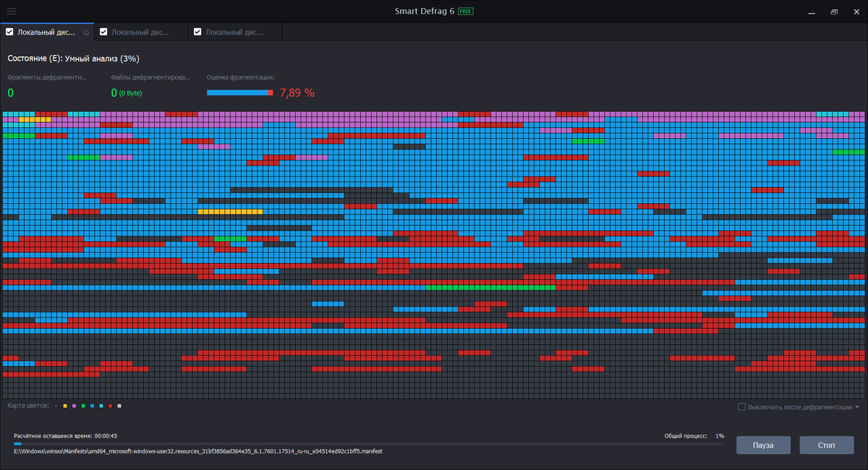Click the Стоп button
The height and width of the screenshot is (470, 868).
[827, 445]
